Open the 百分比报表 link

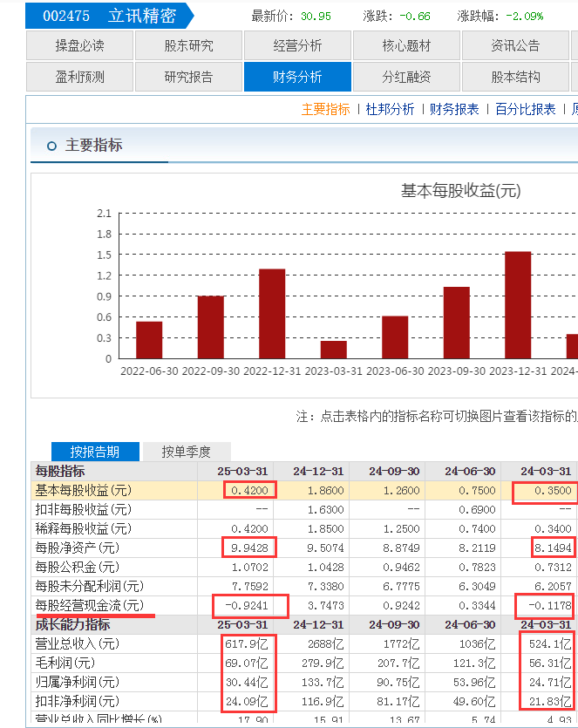coord(526,110)
